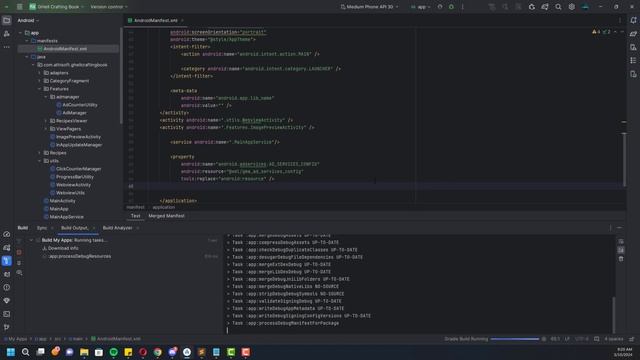Click the Run/rerun app icon in toolbar
The height and width of the screenshot is (360, 640).
tap(440, 7)
